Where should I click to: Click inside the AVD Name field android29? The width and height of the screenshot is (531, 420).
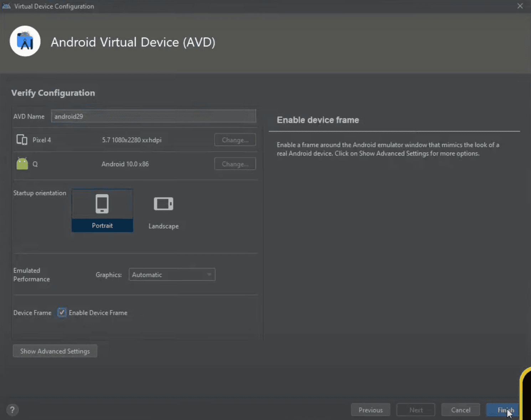(x=153, y=116)
